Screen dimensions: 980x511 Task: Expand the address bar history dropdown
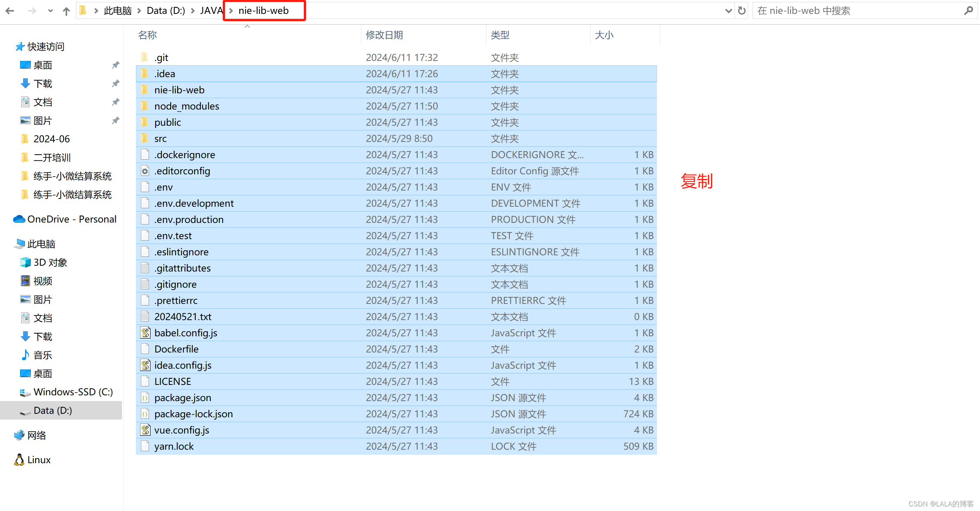click(728, 11)
